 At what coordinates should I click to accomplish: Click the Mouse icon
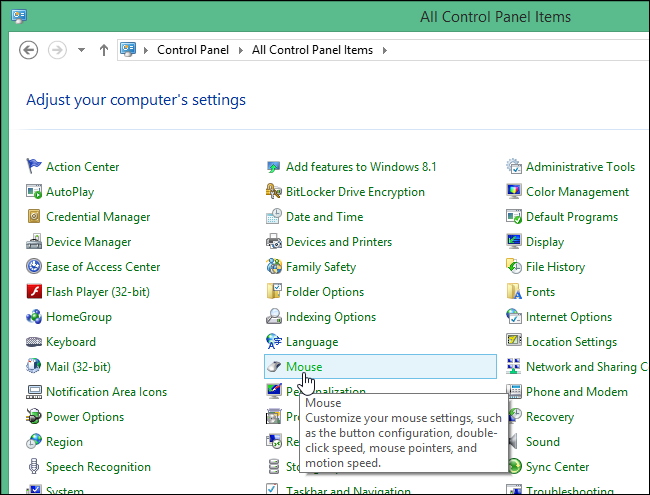click(x=274, y=367)
